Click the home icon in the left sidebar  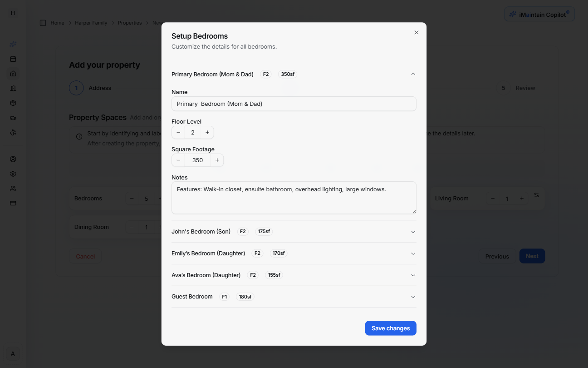coord(13,73)
